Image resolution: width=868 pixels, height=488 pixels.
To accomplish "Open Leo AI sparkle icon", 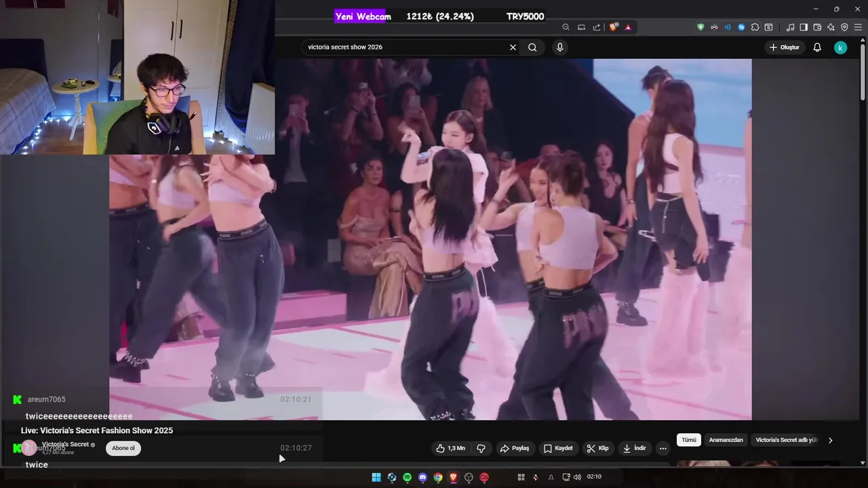I will (831, 27).
